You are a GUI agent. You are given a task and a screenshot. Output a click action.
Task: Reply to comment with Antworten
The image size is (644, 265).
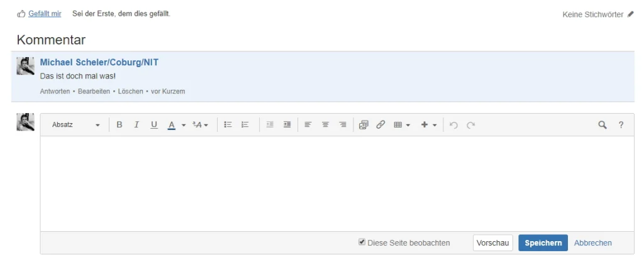tap(55, 92)
